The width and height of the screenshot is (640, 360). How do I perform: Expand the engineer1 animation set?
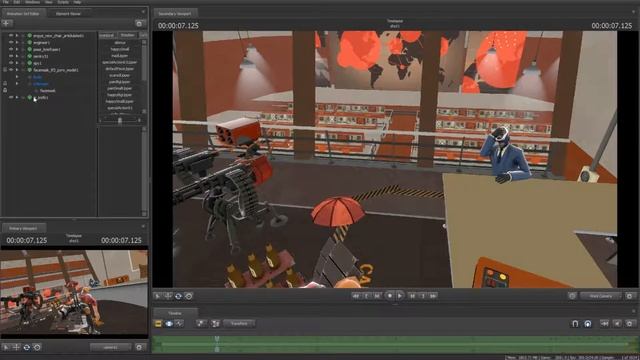(17, 42)
